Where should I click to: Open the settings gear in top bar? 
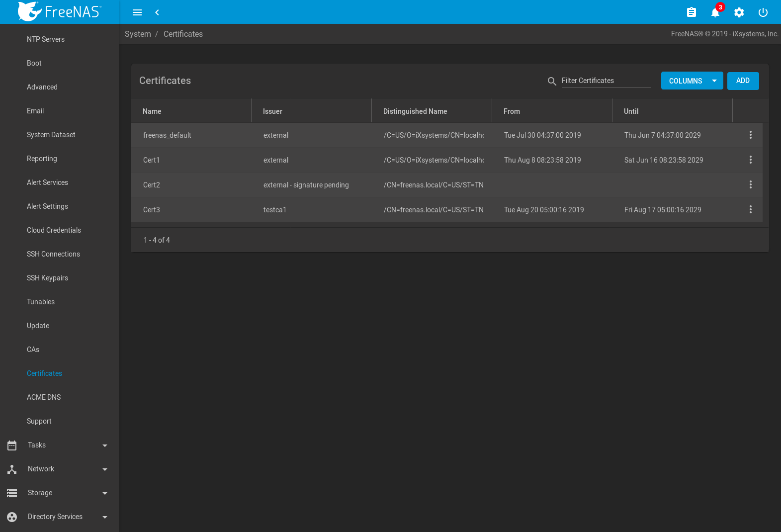pos(739,12)
